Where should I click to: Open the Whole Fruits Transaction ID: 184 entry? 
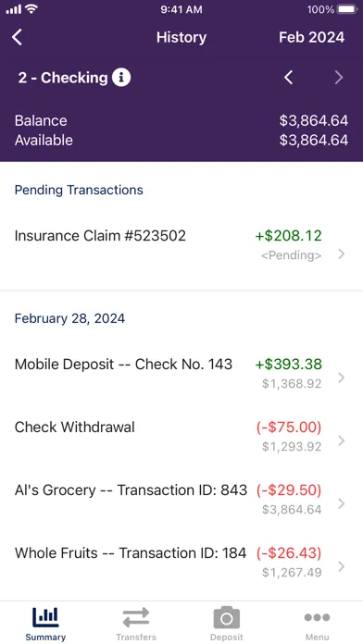click(x=181, y=562)
